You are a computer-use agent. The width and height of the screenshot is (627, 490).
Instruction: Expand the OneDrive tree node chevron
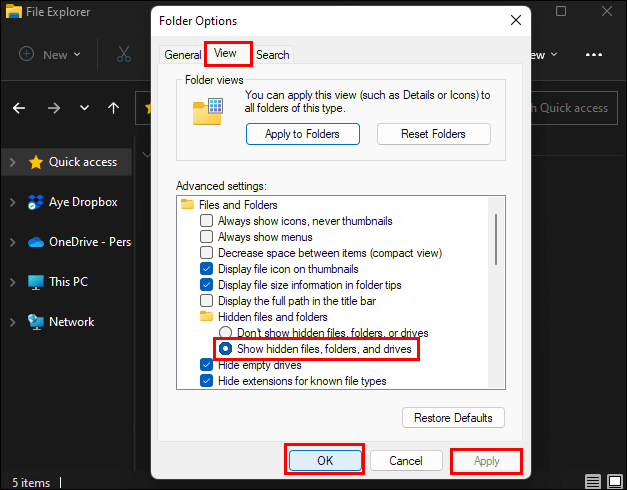(x=12, y=242)
